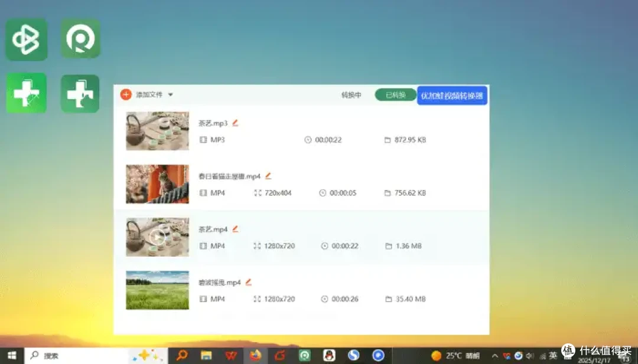Click the 1.36 MB file size
The image size is (638, 364).
point(409,246)
